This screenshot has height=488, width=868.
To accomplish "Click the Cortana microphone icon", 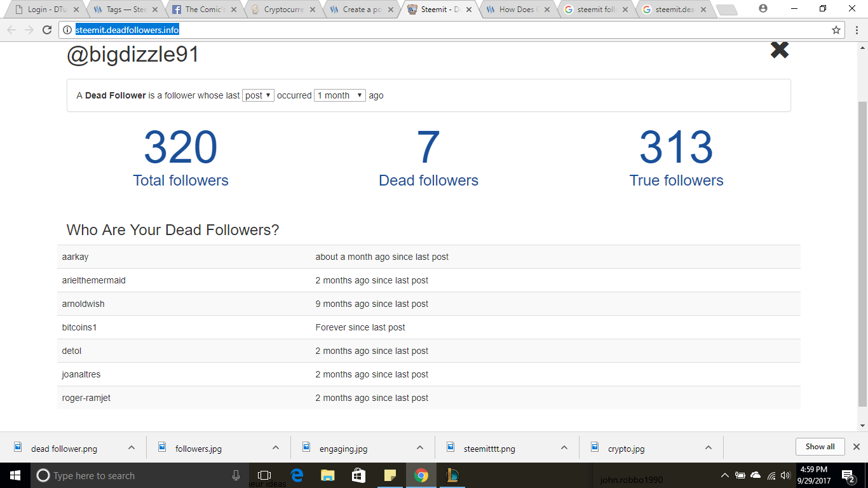I will (236, 475).
